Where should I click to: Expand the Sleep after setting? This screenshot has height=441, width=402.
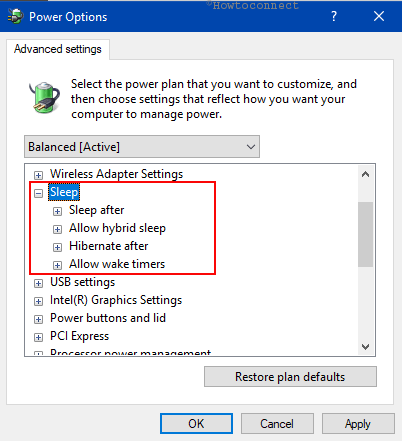tap(57, 211)
